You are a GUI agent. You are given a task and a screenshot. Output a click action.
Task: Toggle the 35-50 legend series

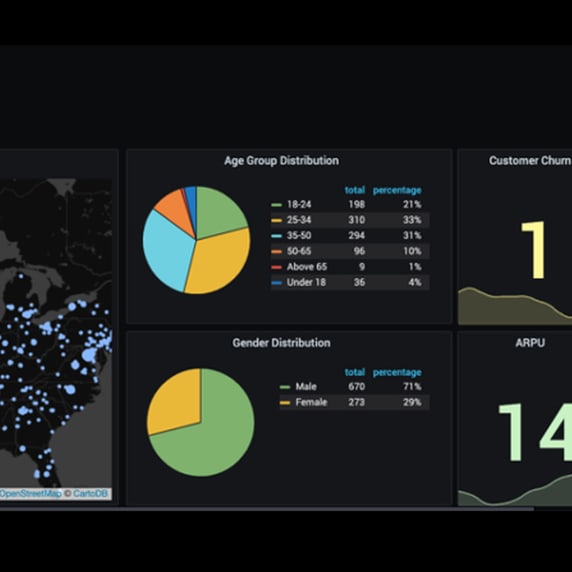pyautogui.click(x=299, y=235)
